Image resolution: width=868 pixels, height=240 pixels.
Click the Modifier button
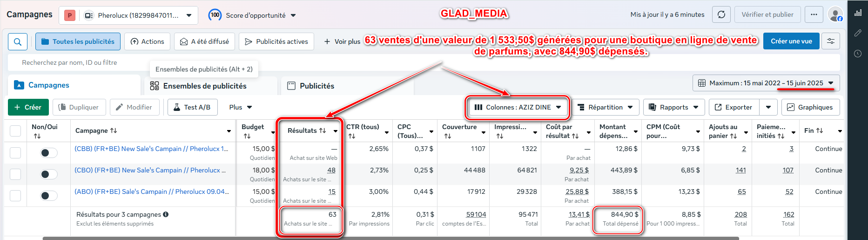(x=134, y=107)
